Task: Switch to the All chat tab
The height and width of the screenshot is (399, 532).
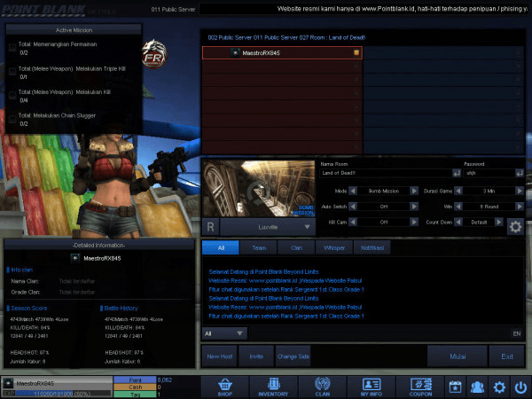Action: pos(221,247)
